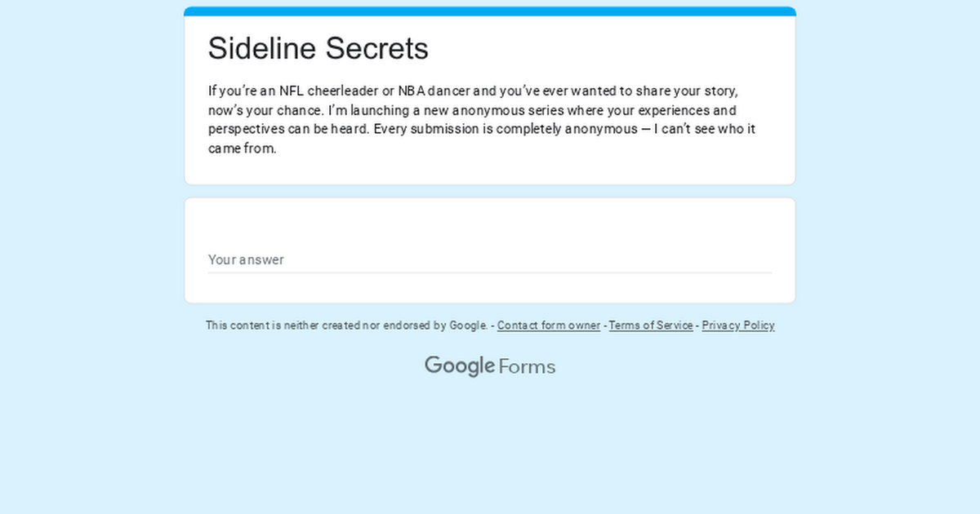This screenshot has height=514, width=980.
Task: Click the Google Forms logo
Action: (489, 366)
